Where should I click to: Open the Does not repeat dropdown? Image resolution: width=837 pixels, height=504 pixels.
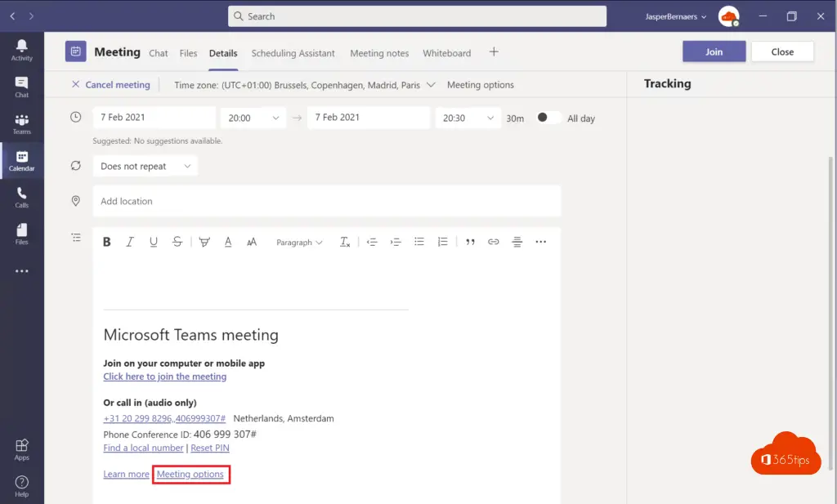point(145,167)
